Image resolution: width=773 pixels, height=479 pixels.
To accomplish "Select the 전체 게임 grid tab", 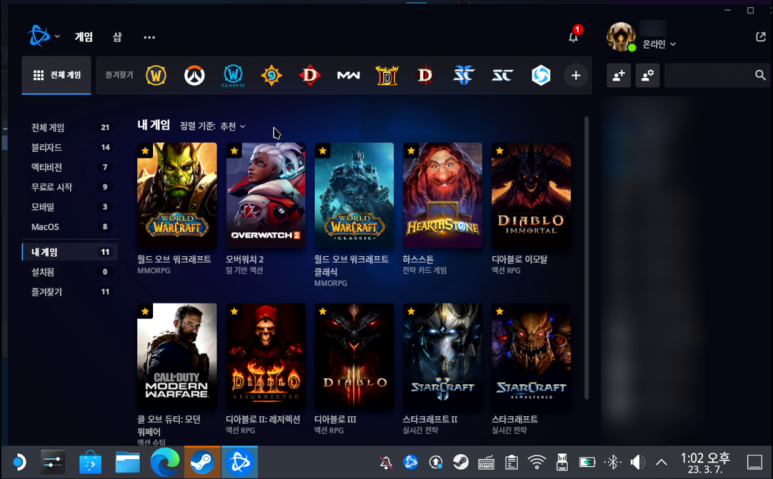I will point(57,75).
